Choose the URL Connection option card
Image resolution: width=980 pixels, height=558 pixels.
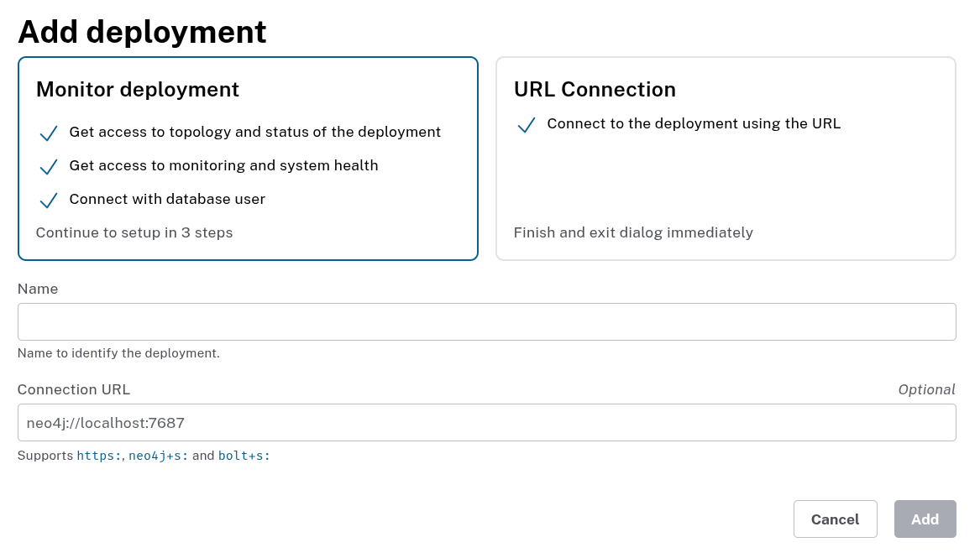[x=726, y=159]
